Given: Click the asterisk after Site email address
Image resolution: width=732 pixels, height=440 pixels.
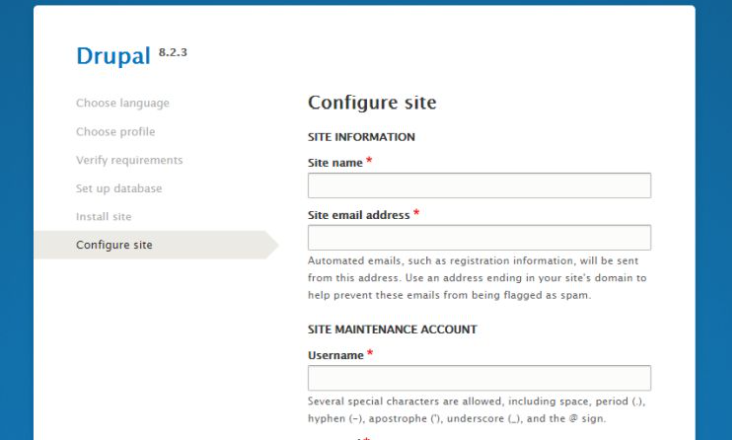Looking at the screenshot, I should coord(416,214).
